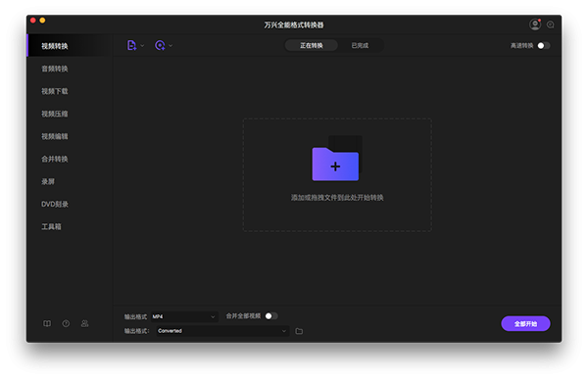Viewport: 588px width, 380px height.
Task: Toggle the 合并全部视频 switch
Action: point(271,316)
